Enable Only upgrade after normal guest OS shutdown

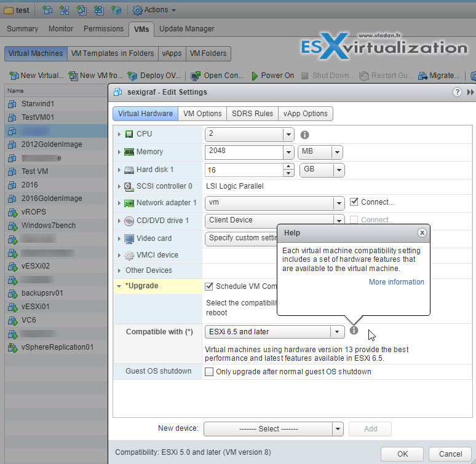209,372
